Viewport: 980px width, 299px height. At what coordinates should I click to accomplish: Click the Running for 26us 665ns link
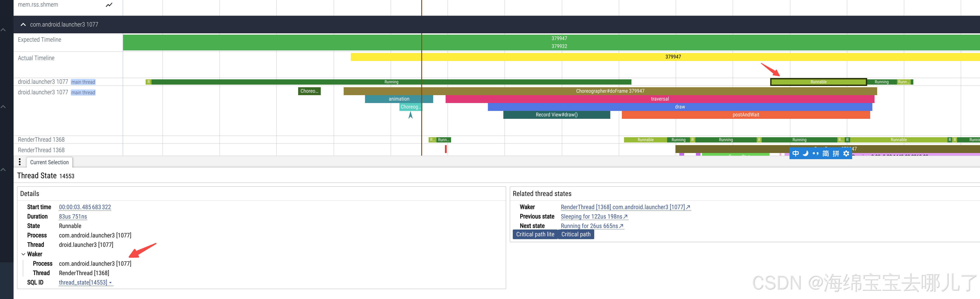[589, 226]
